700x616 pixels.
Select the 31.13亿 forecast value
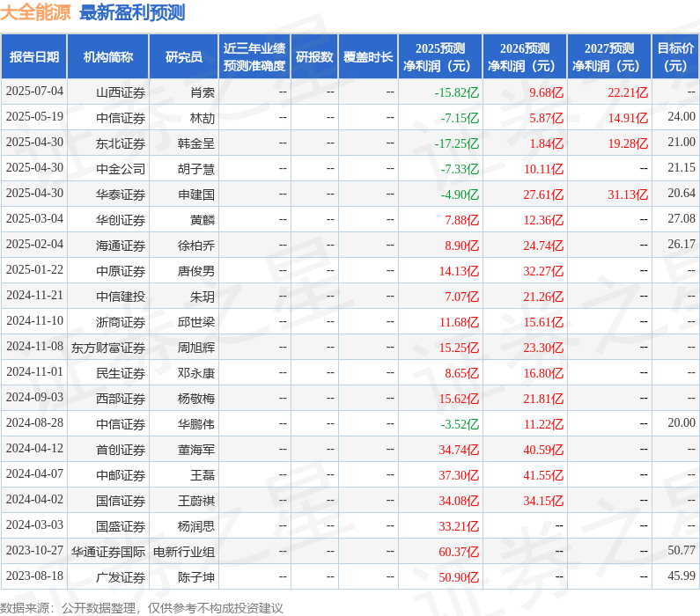pyautogui.click(x=628, y=194)
